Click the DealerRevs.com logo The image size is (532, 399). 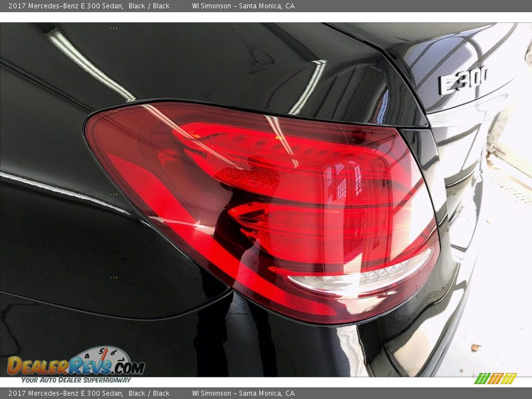pyautogui.click(x=76, y=362)
